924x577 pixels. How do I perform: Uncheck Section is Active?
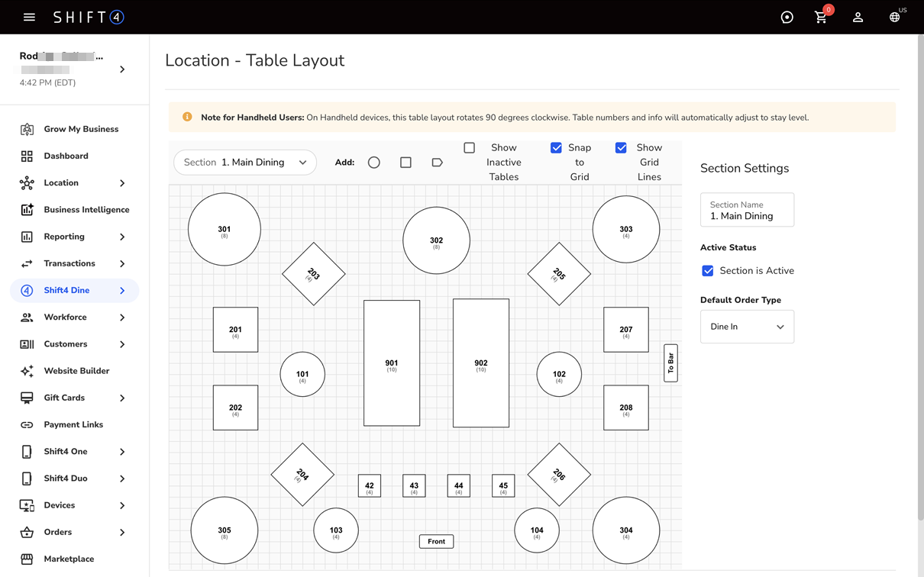click(x=708, y=271)
